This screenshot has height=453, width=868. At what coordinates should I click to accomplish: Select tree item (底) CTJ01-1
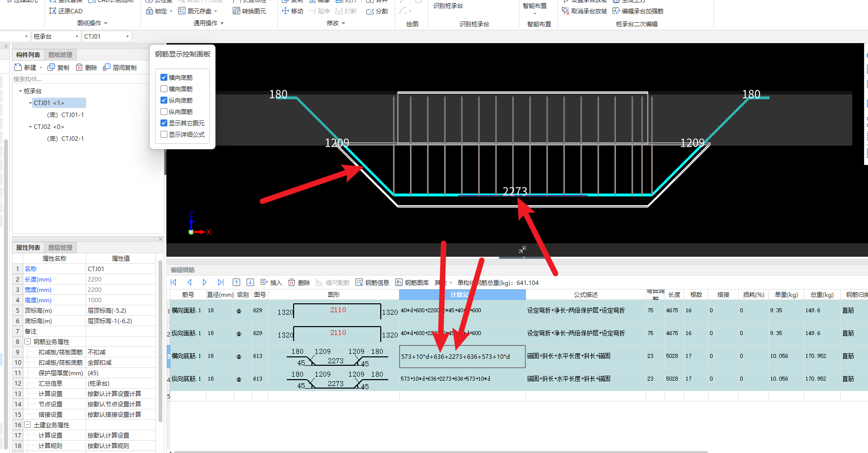click(65, 115)
